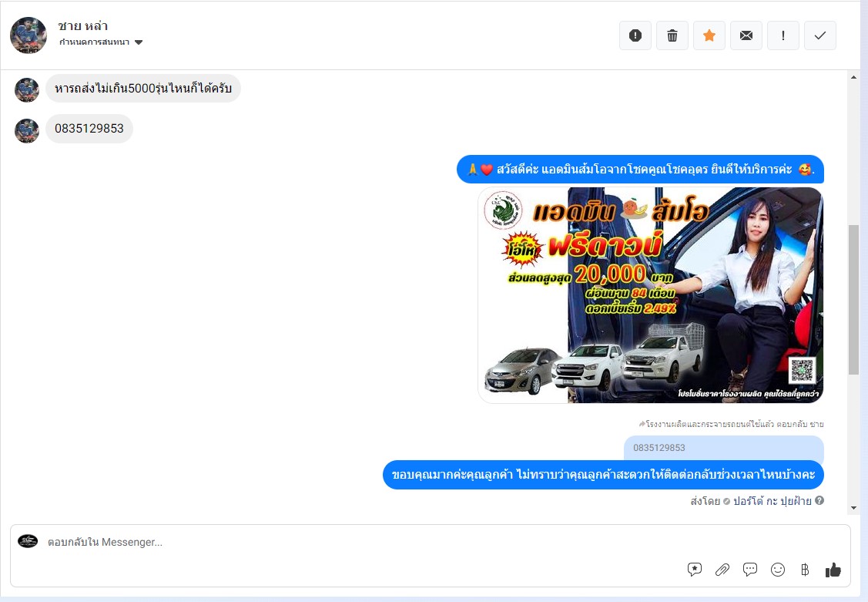868x602 pixels.
Task: Mark conversation done with checkmark icon
Action: 819,35
